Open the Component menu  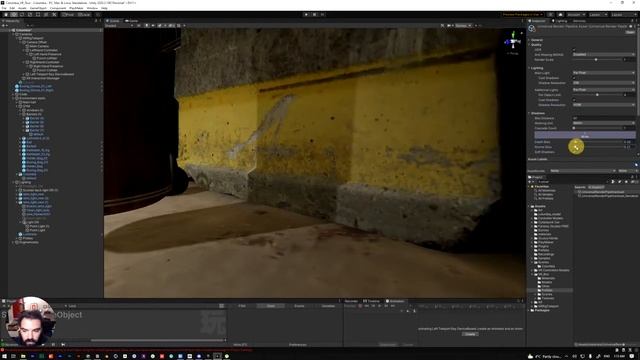tap(58, 8)
